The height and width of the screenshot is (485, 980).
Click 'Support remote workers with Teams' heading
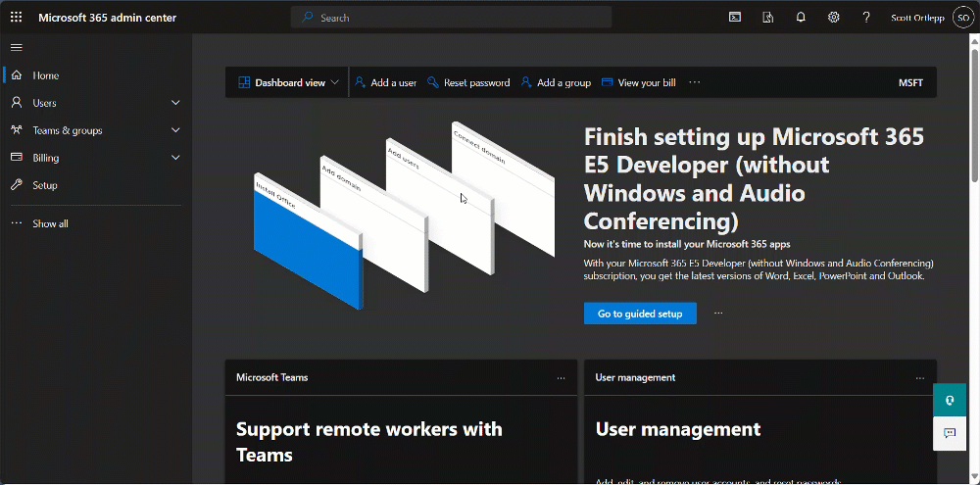369,442
